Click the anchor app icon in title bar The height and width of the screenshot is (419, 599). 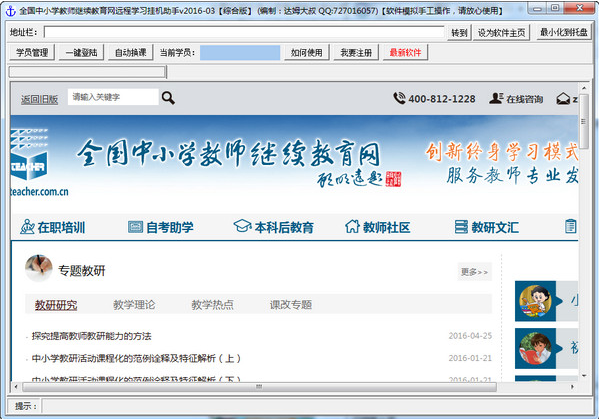coord(10,11)
